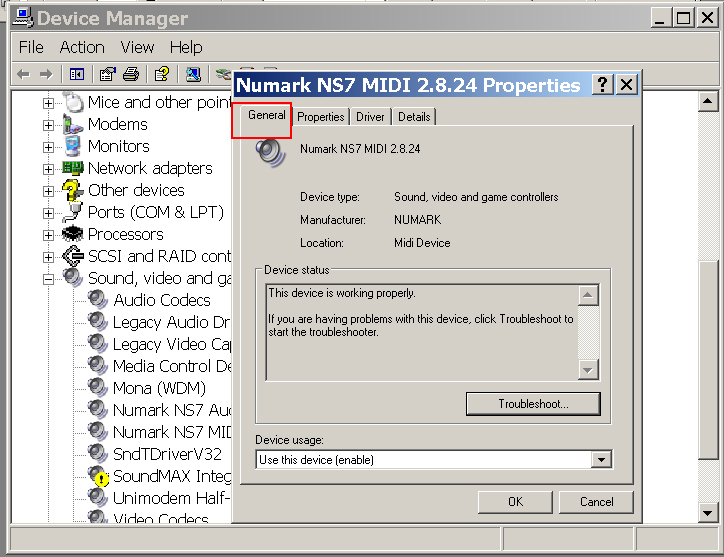Screen dimensions: 724x557
Task: Click the Device Manager title bar computer icon
Action: [23, 18]
